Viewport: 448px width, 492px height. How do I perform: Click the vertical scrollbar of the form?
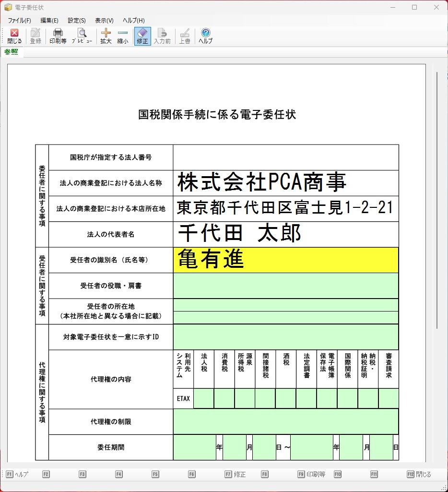coord(437,200)
